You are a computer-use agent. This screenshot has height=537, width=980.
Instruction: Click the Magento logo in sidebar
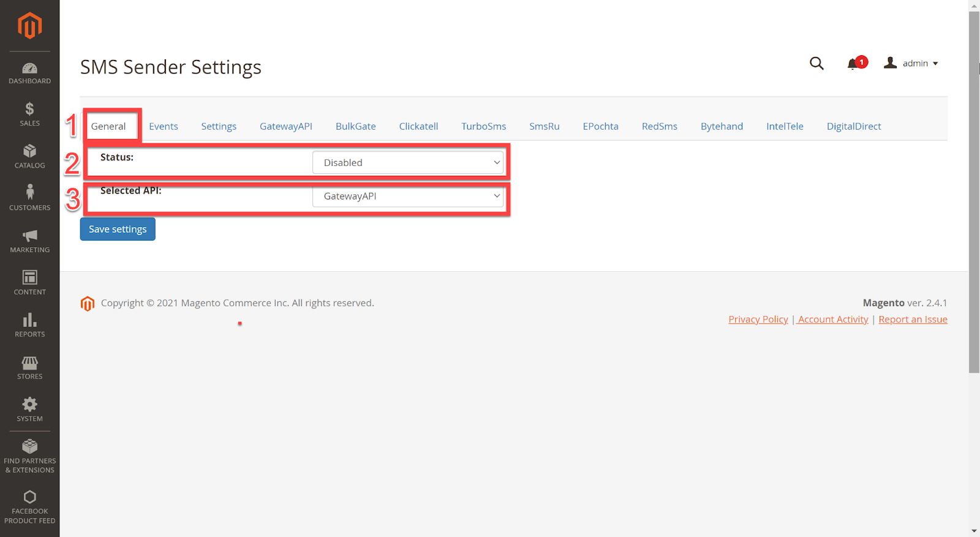(29, 26)
